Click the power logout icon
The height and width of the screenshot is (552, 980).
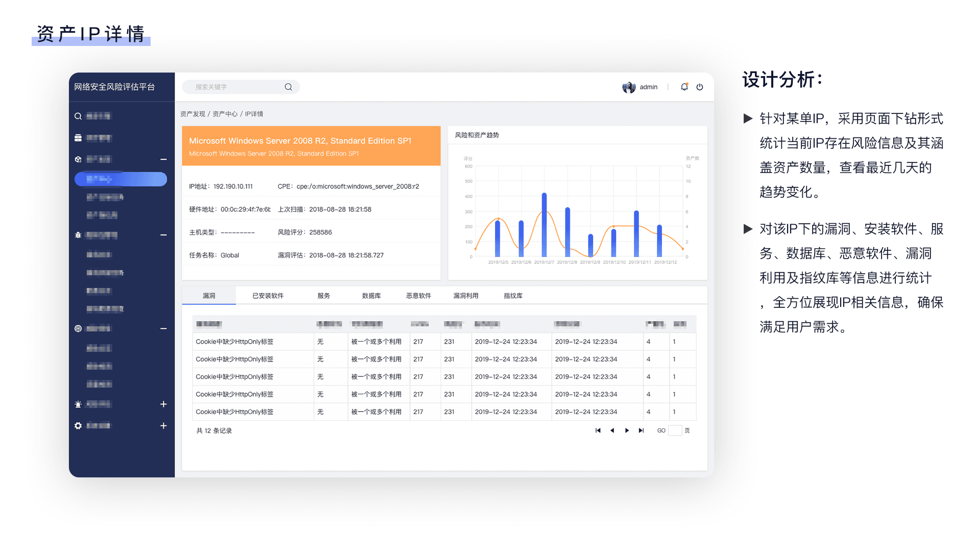coord(700,87)
